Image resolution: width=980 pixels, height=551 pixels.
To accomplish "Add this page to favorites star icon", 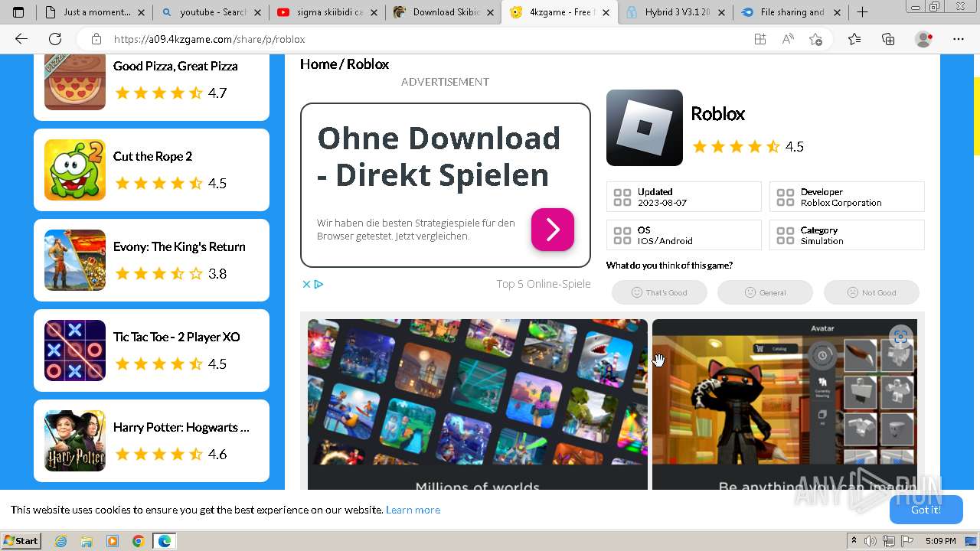I will 815,39.
